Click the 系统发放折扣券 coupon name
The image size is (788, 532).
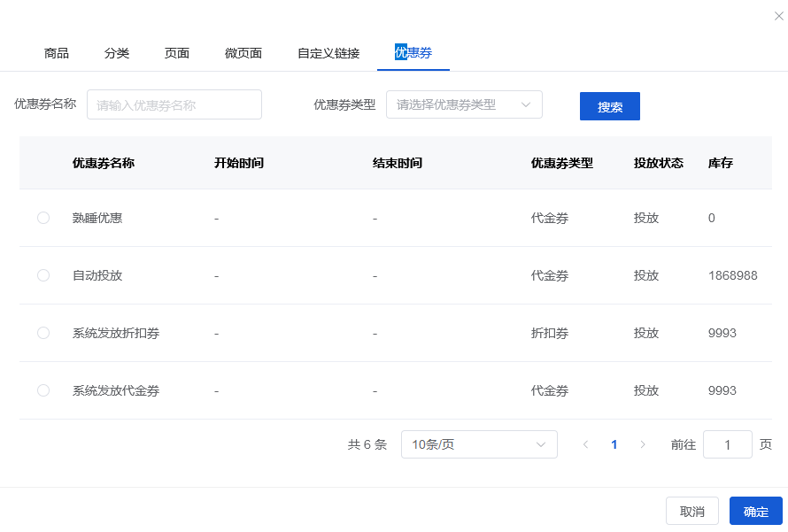(116, 333)
